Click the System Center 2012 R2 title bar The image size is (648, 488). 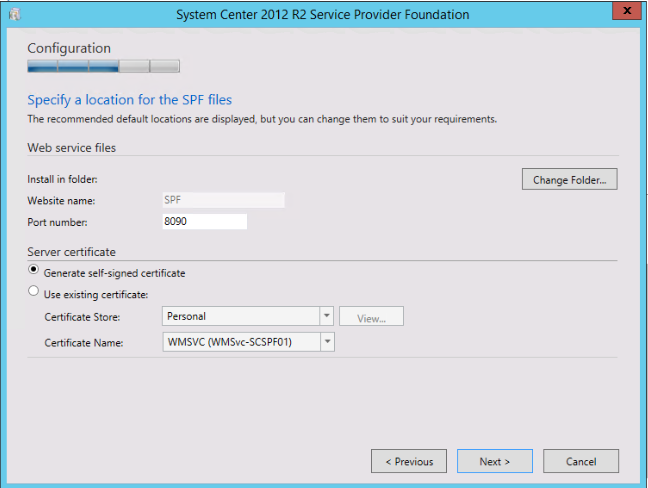(322, 14)
